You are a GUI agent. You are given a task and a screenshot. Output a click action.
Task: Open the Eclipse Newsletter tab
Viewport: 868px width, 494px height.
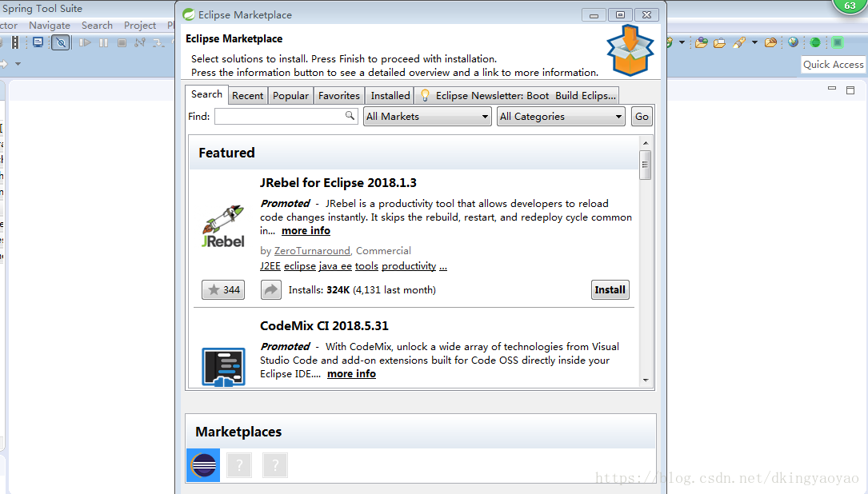coord(518,96)
